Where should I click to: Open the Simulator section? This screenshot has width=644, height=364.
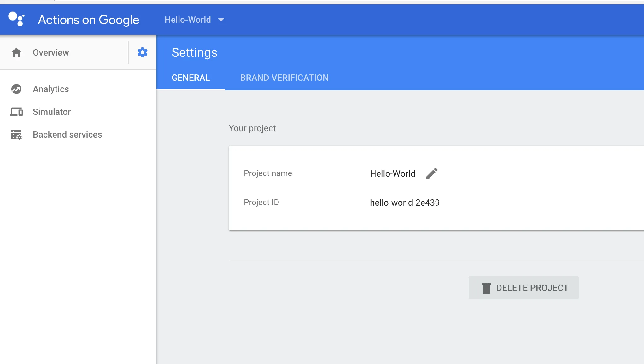pyautogui.click(x=52, y=112)
